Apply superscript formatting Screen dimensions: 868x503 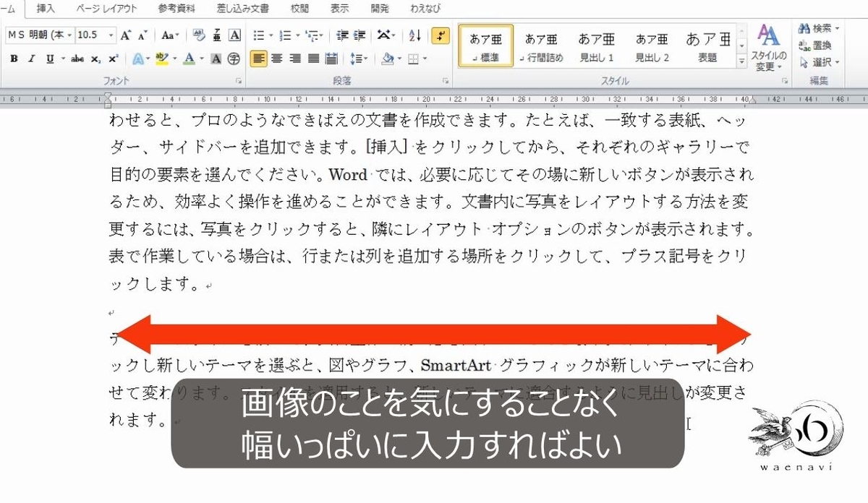(113, 59)
